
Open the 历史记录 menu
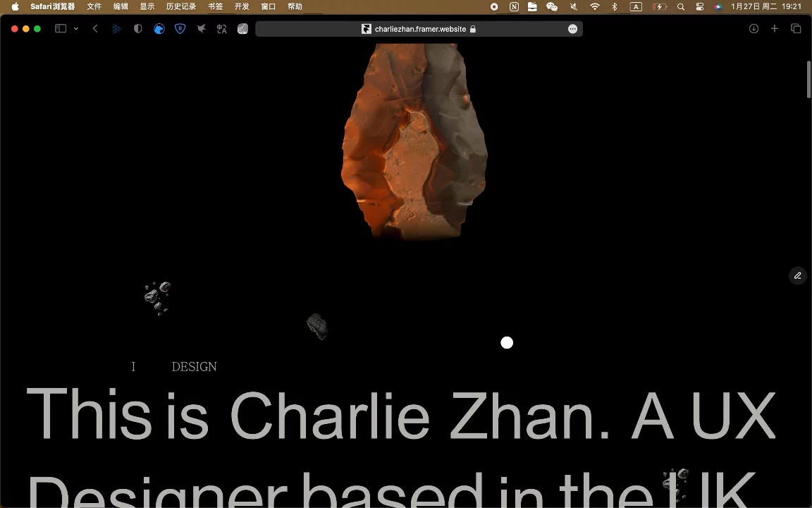coord(180,7)
